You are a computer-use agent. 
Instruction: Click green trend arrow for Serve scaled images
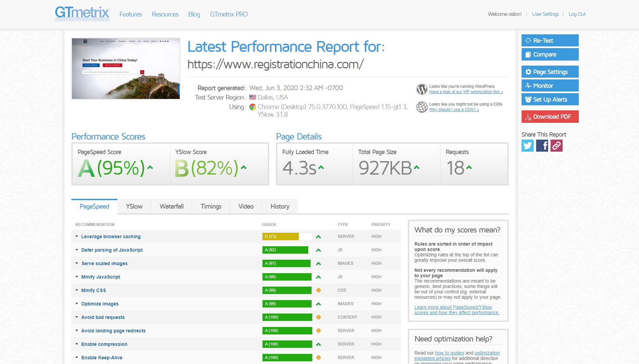click(318, 264)
